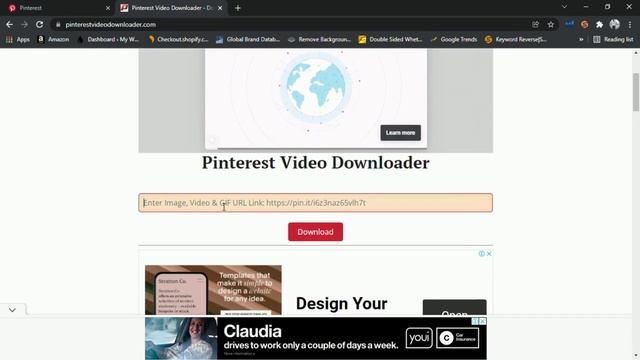Open the Keyword Reverse bookmark
Viewport: 640px width, 360px height.
click(x=516, y=40)
